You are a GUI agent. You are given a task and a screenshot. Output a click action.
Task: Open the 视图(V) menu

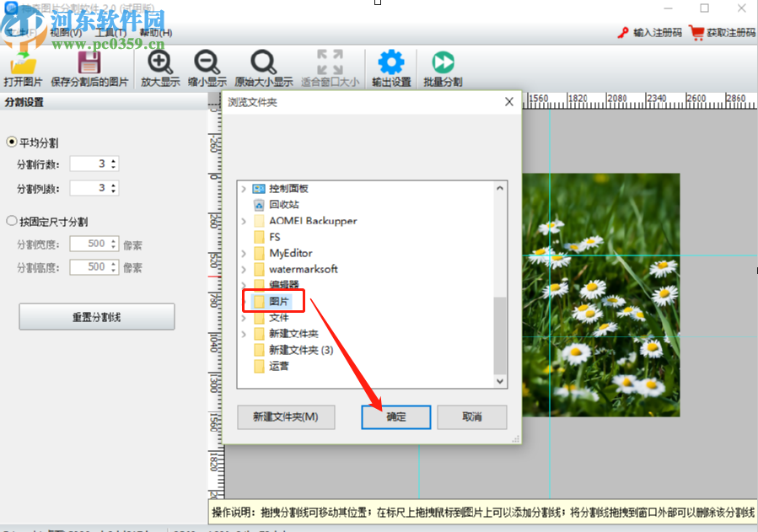tap(67, 33)
